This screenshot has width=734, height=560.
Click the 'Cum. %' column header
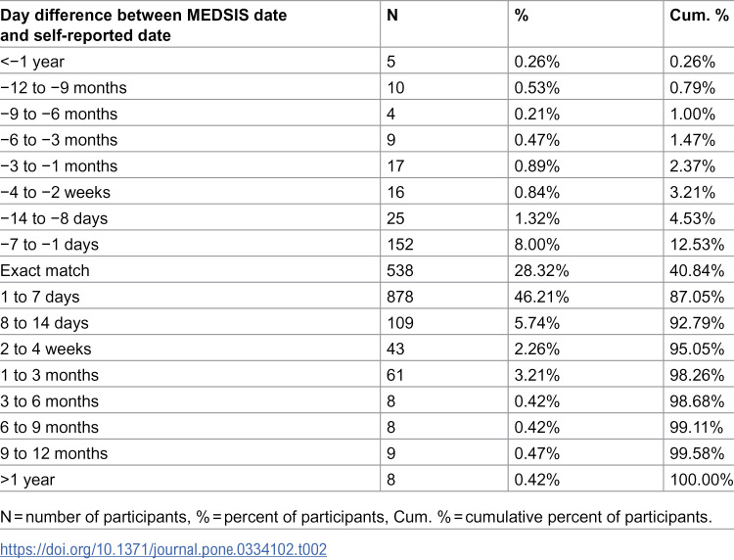coord(700,16)
